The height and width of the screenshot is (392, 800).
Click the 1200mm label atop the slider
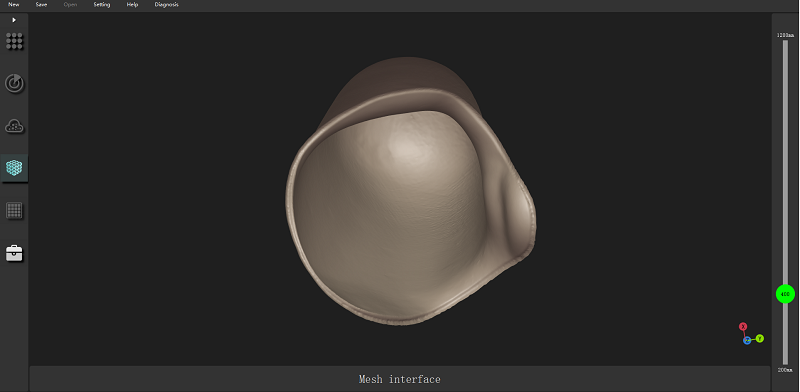(x=785, y=35)
